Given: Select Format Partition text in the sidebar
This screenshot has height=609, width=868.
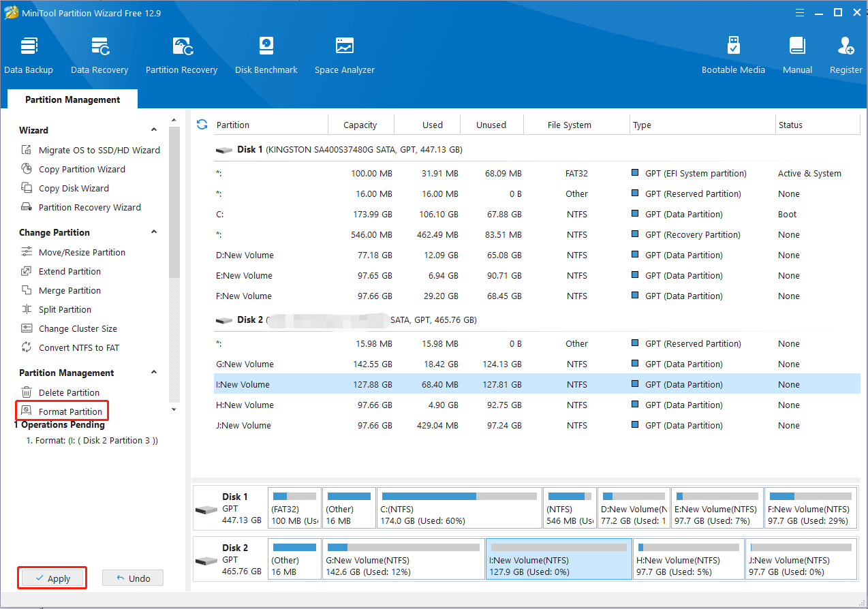Looking at the screenshot, I should coord(70,411).
